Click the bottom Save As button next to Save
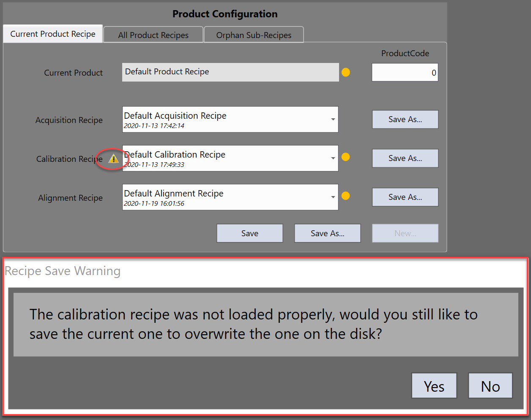Viewport: 531px width, 420px height. pos(327,233)
